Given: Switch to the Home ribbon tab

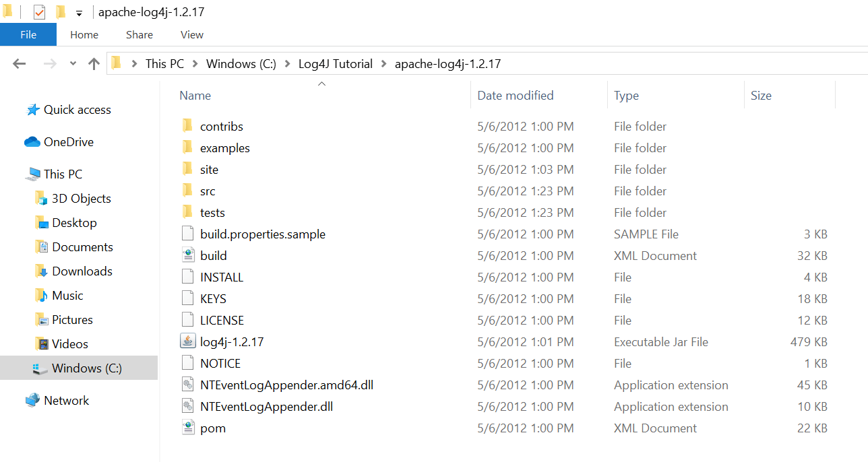Looking at the screenshot, I should 84,34.
